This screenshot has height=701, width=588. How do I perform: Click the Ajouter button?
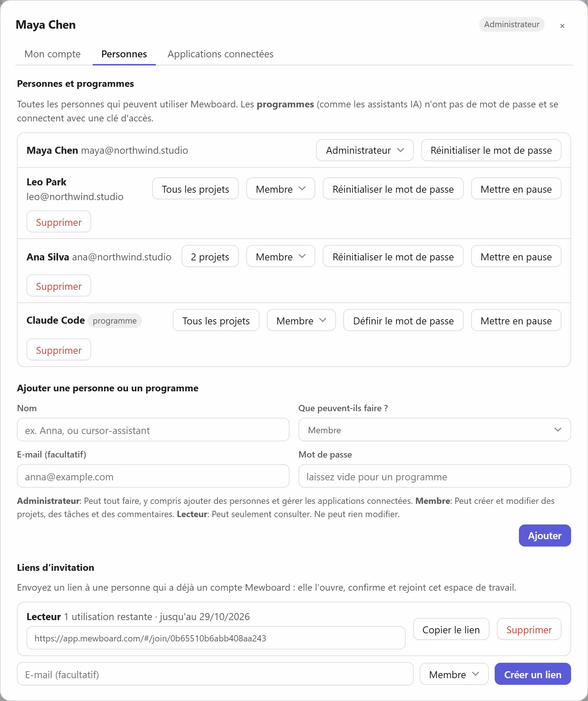pyautogui.click(x=545, y=536)
